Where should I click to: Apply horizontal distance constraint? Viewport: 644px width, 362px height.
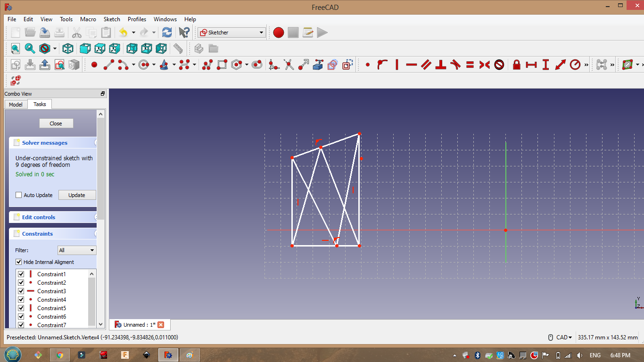click(531, 65)
